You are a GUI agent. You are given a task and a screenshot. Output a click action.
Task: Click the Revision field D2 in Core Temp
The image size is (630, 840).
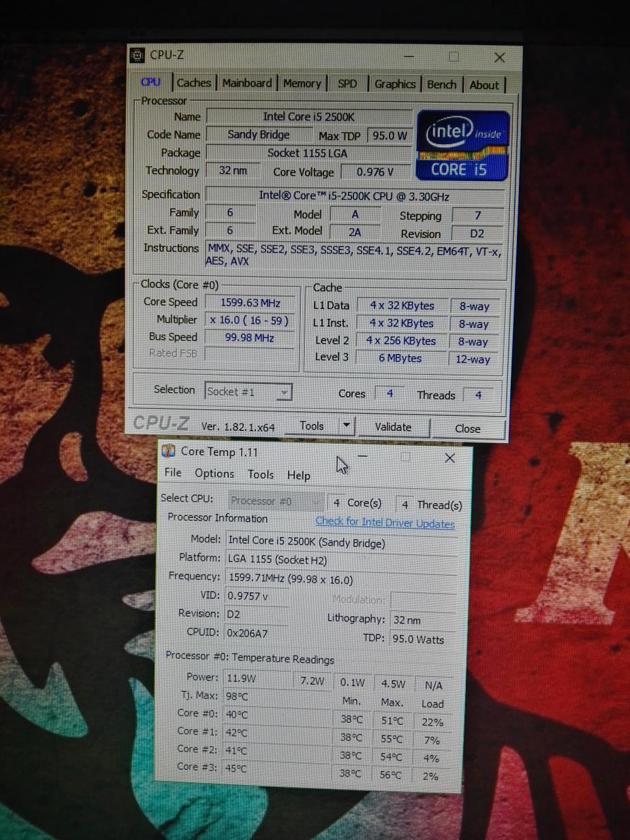(x=257, y=614)
